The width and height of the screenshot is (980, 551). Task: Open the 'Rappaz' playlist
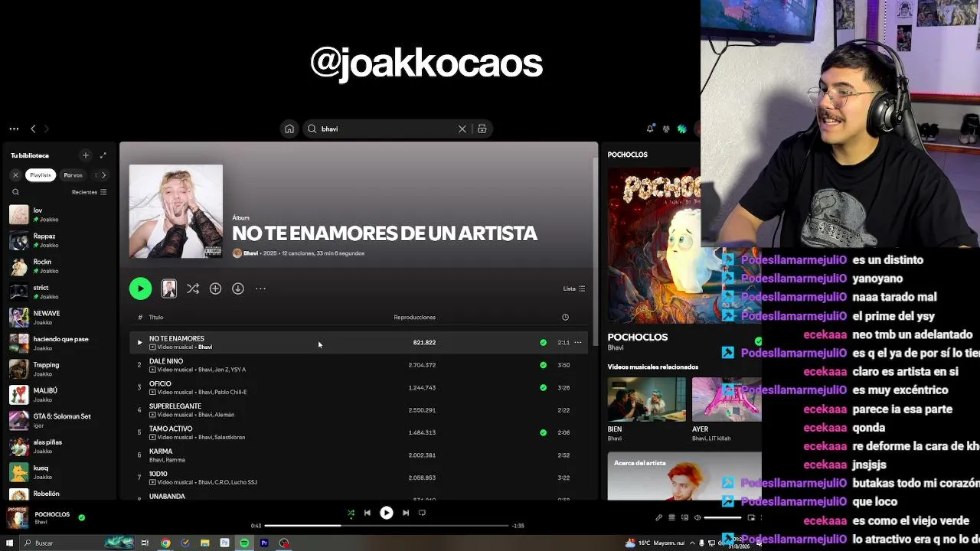coord(60,240)
